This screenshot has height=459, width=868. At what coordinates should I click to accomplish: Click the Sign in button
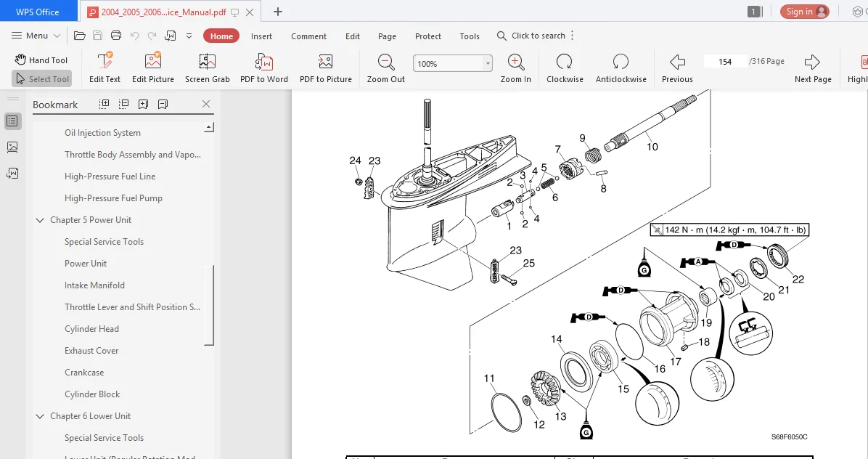click(x=804, y=12)
